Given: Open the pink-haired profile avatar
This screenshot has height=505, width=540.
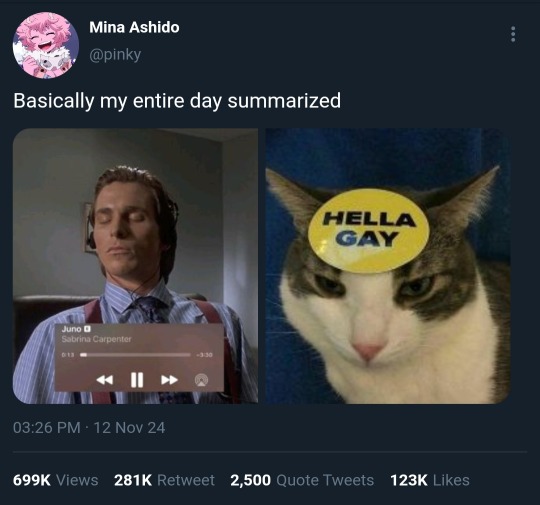Looking at the screenshot, I should 46,45.
